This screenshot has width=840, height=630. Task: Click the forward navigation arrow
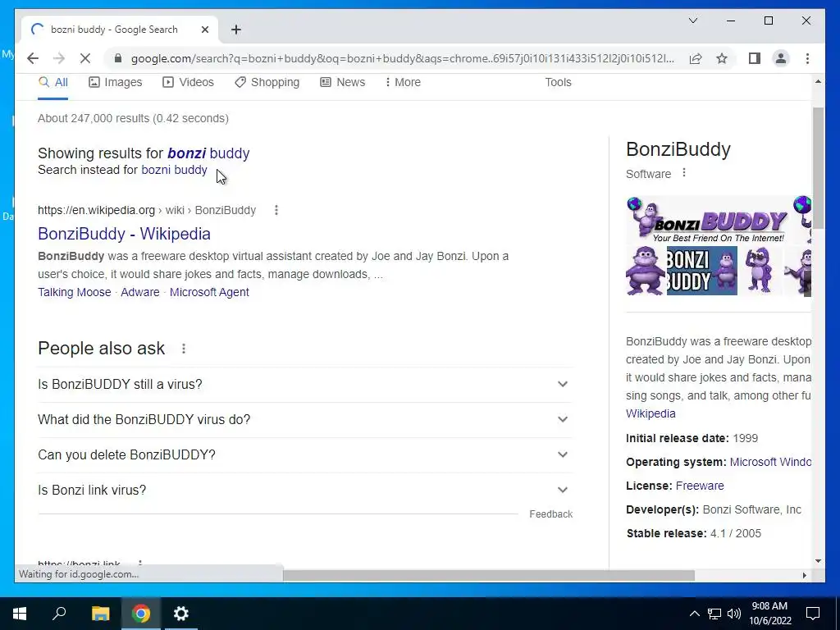(x=59, y=58)
